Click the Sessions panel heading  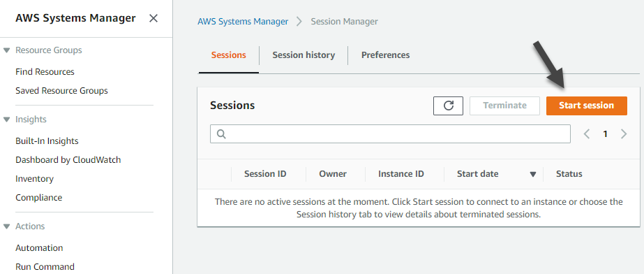click(232, 106)
